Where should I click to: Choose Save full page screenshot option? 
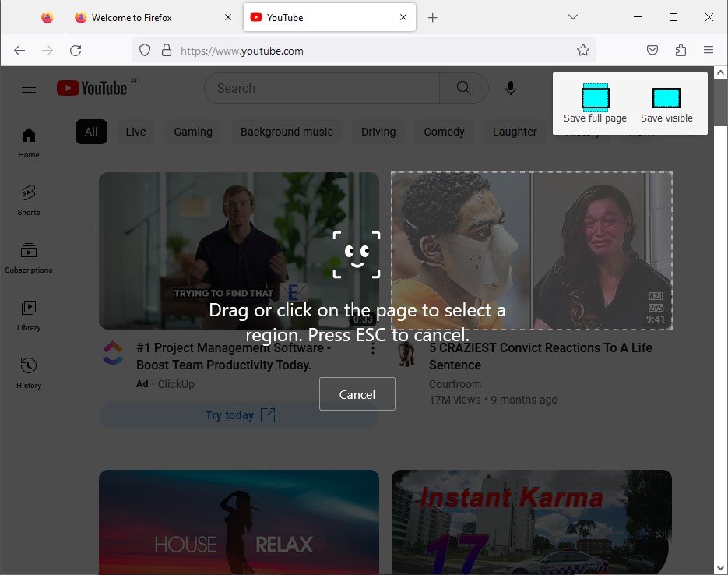point(595,104)
